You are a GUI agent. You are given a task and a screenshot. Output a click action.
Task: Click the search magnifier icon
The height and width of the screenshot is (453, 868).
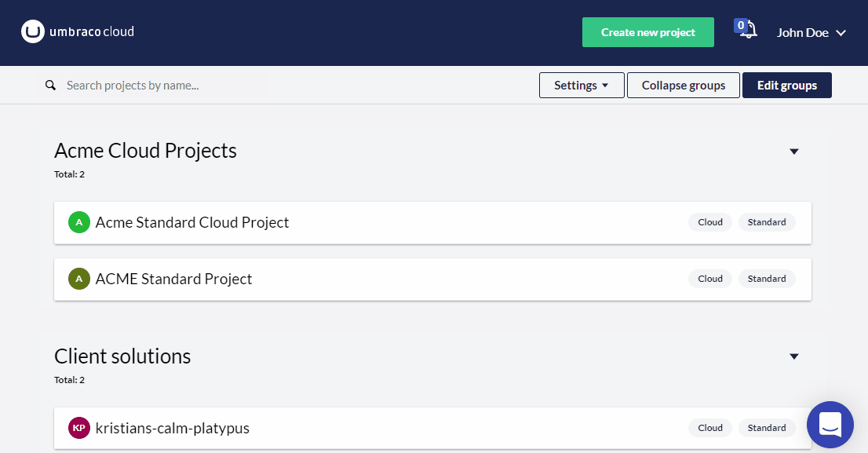point(50,86)
